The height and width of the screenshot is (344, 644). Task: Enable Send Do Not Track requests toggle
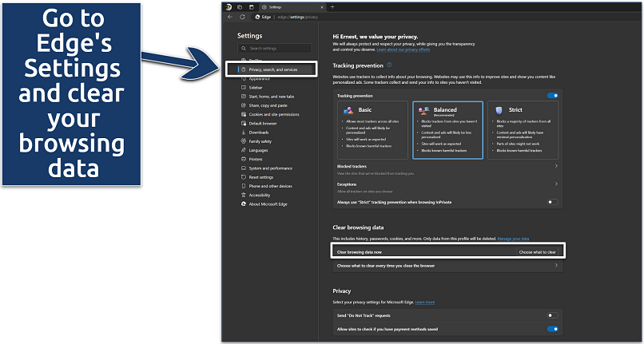pyautogui.click(x=553, y=315)
